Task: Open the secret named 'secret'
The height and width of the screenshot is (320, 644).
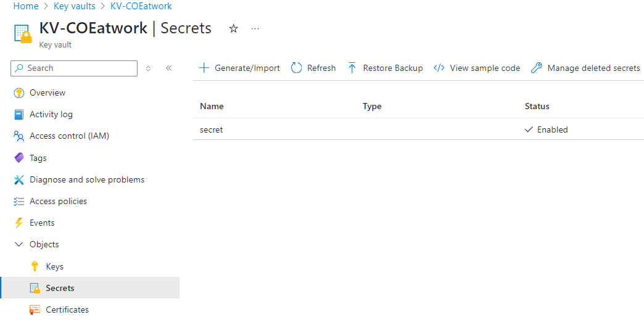Action: pos(212,130)
